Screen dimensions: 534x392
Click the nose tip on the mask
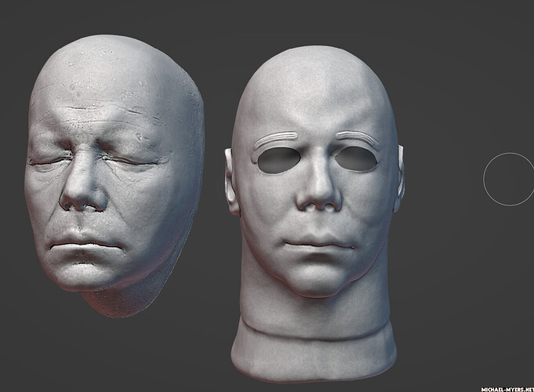pos(318,198)
